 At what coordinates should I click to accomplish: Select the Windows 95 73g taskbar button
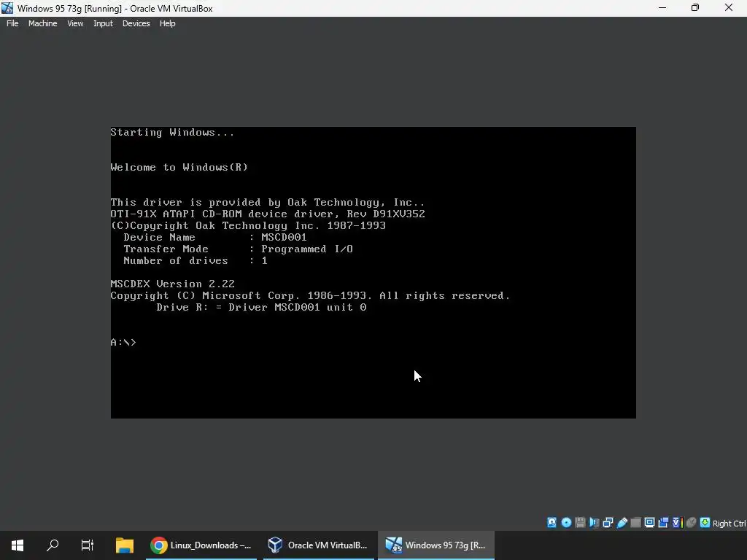pos(436,545)
